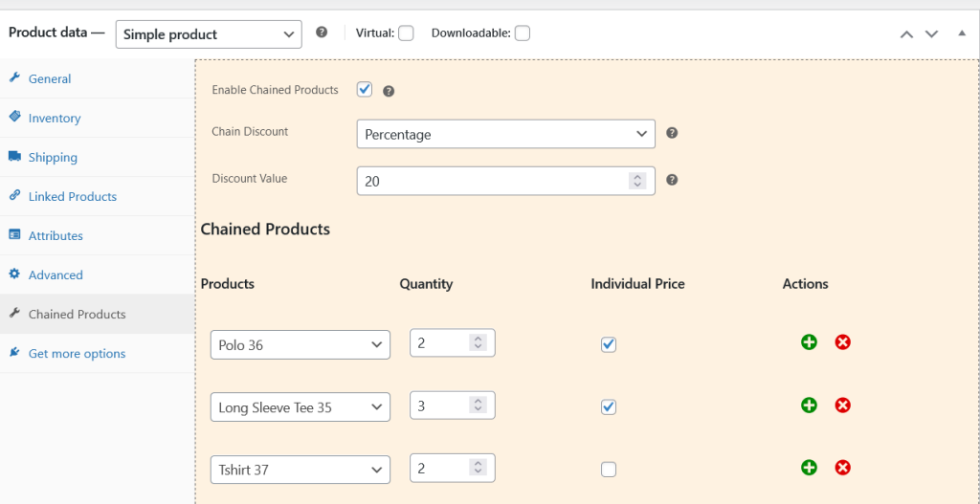Screen dimensions: 980x504
Task: Click help icon next to Chain Discount
Action: (672, 134)
